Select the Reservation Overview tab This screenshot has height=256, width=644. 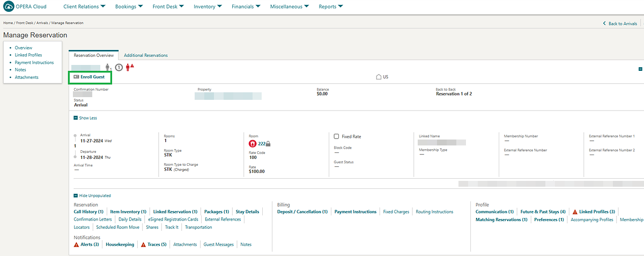94,55
